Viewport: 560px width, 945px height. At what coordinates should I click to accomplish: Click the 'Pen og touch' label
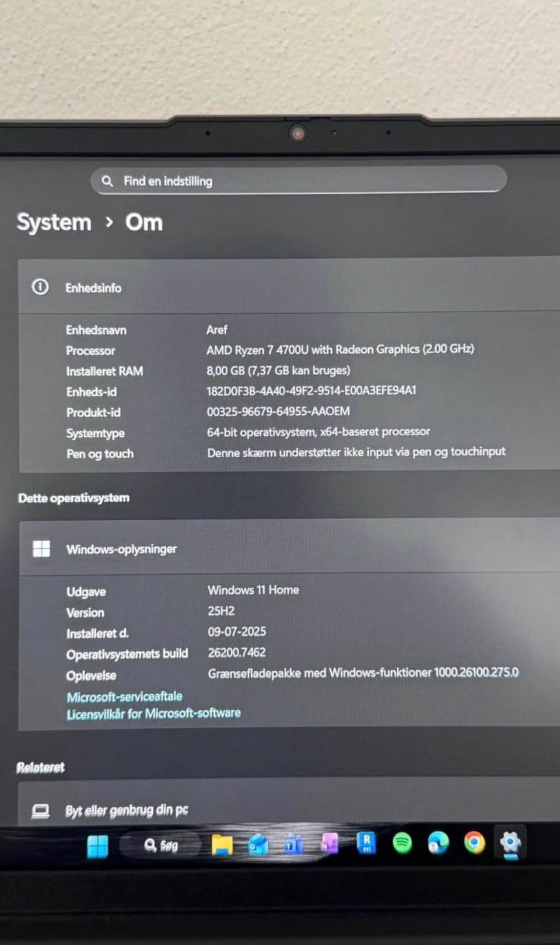(x=100, y=454)
